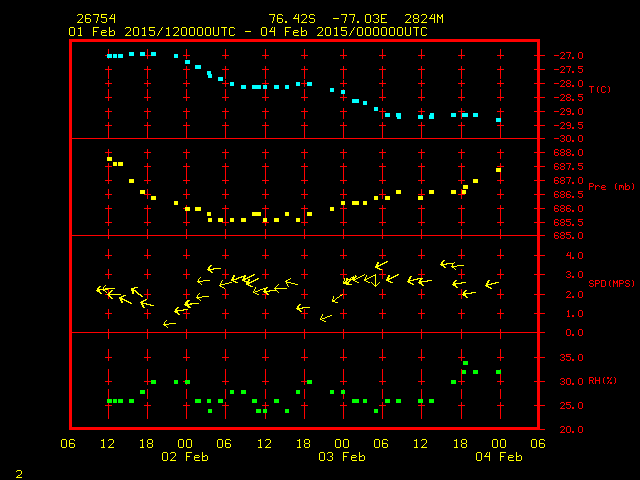Select the latitude text "76.42S"
This screenshot has width=640, height=480.
pyautogui.click(x=292, y=19)
